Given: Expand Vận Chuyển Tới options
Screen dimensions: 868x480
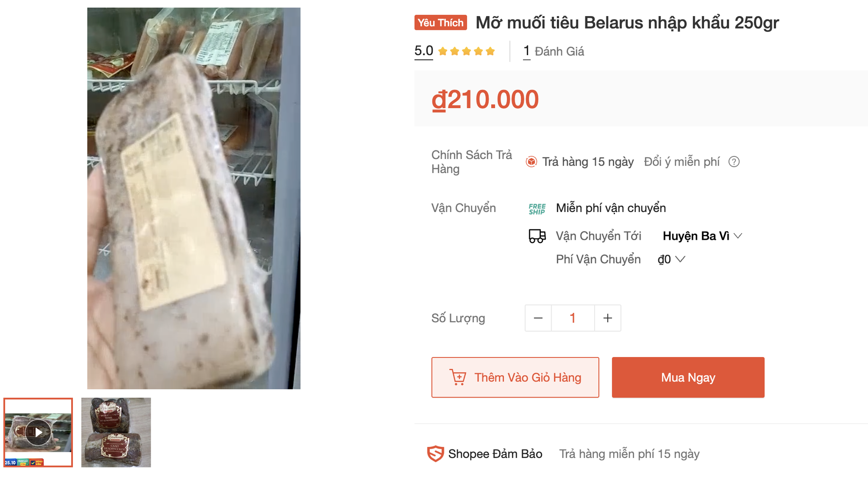Looking at the screenshot, I should pos(599,236).
